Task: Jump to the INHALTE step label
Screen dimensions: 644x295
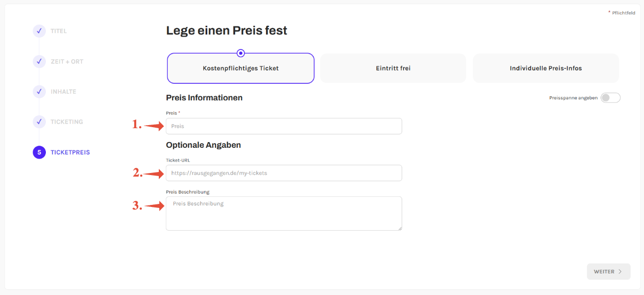Action: (63, 92)
